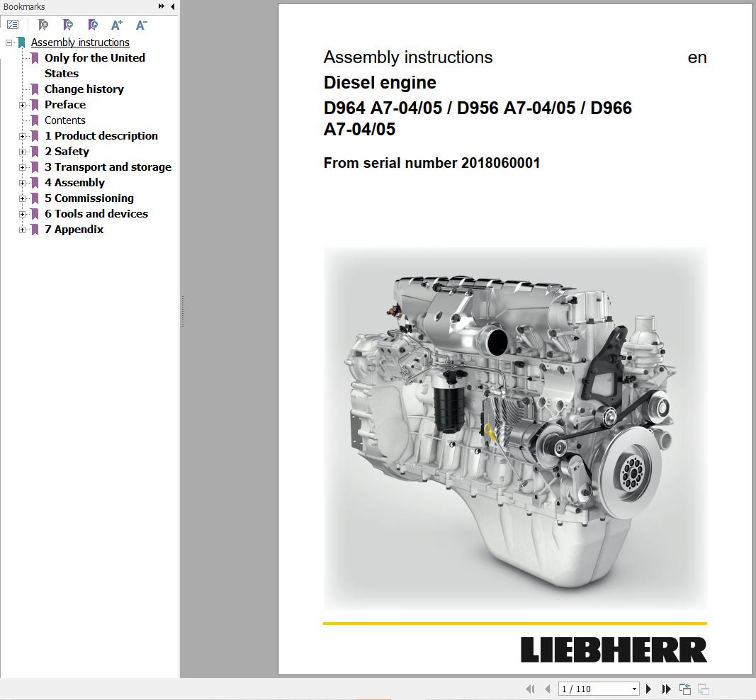Collapse the Assembly instructions root bookmark
This screenshot has height=700, width=756.
[x=9, y=43]
